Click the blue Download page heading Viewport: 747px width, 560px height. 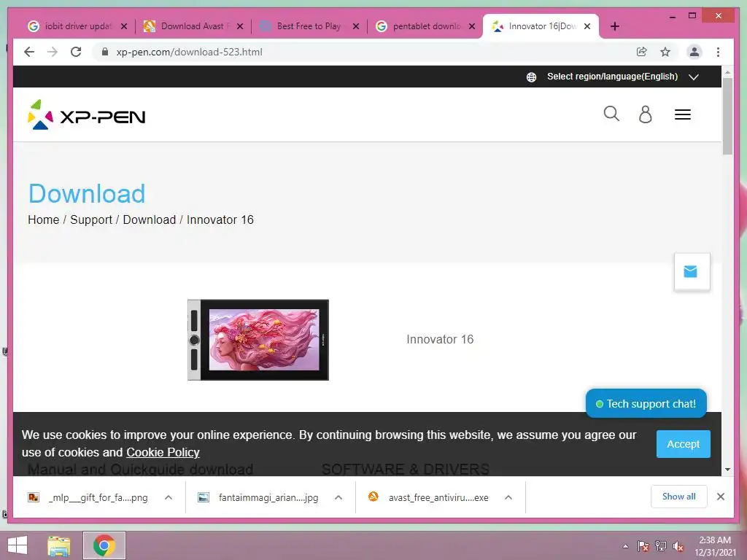pos(87,194)
